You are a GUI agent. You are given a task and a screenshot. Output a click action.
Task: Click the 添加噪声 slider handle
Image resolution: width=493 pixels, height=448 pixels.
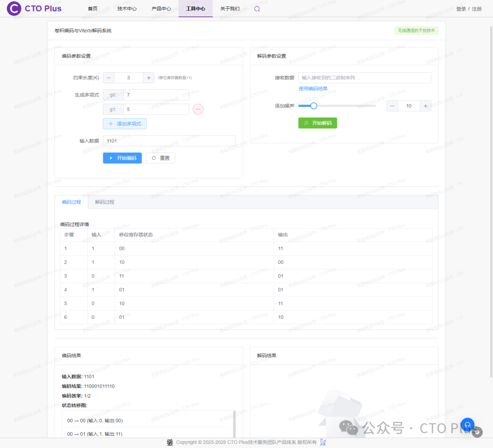314,106
